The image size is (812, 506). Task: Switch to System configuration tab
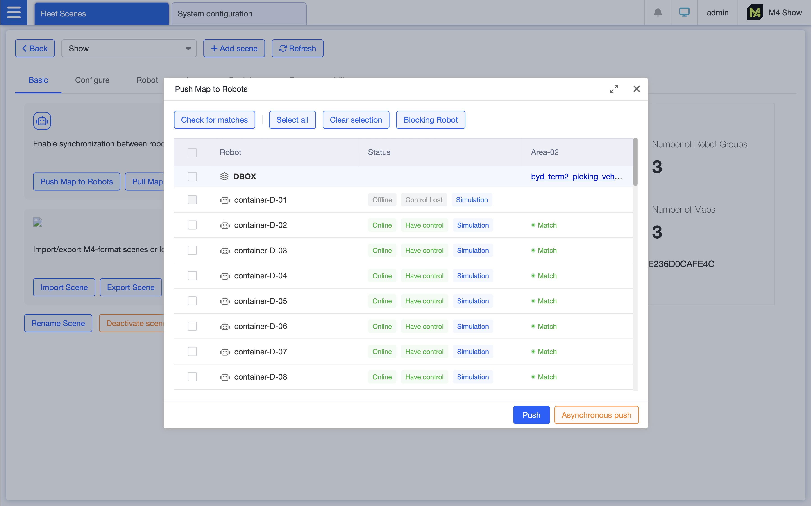[239, 14]
